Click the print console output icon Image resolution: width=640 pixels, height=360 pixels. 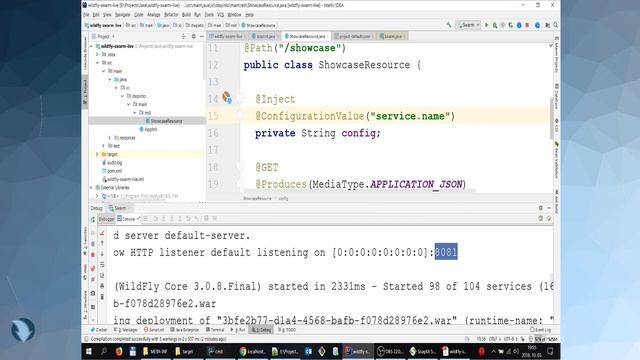(x=102, y=286)
